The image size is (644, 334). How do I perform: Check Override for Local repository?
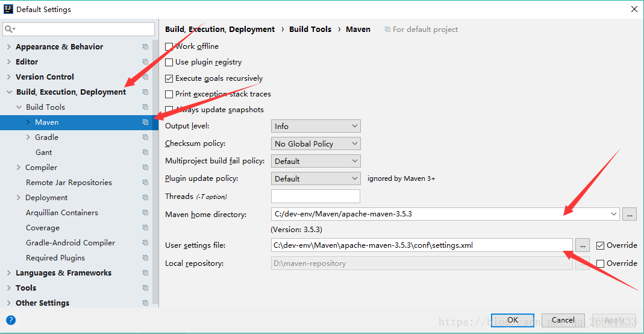pyautogui.click(x=600, y=263)
